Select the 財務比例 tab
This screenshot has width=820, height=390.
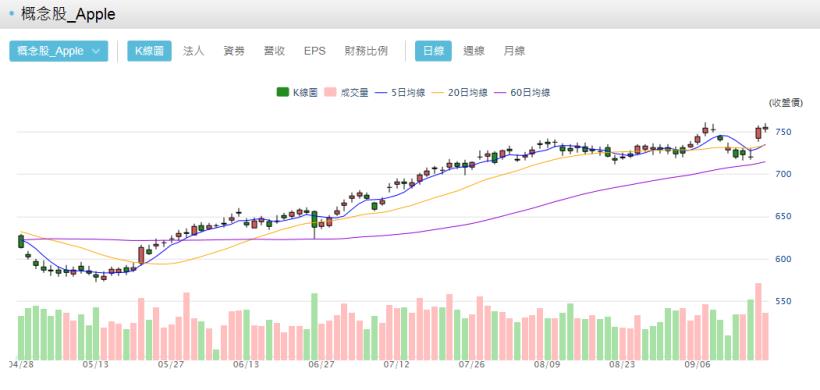click(366, 51)
